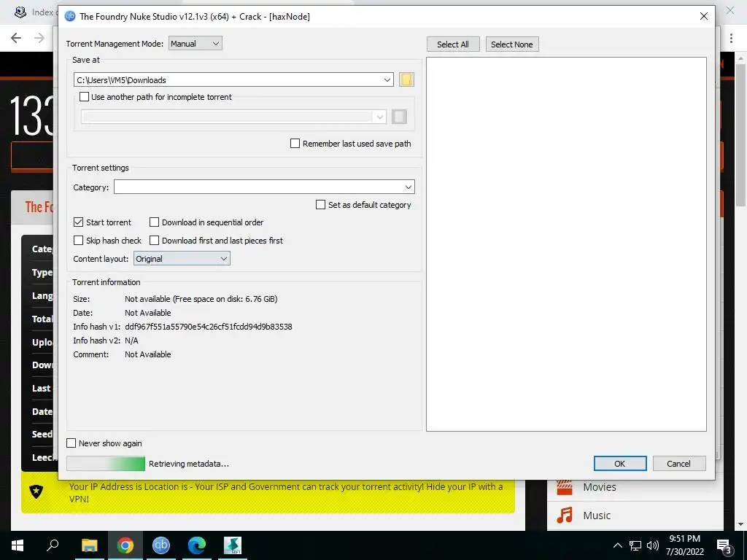Open the rightmost pinned app on the taskbar
The image size is (747, 560).
233,545
